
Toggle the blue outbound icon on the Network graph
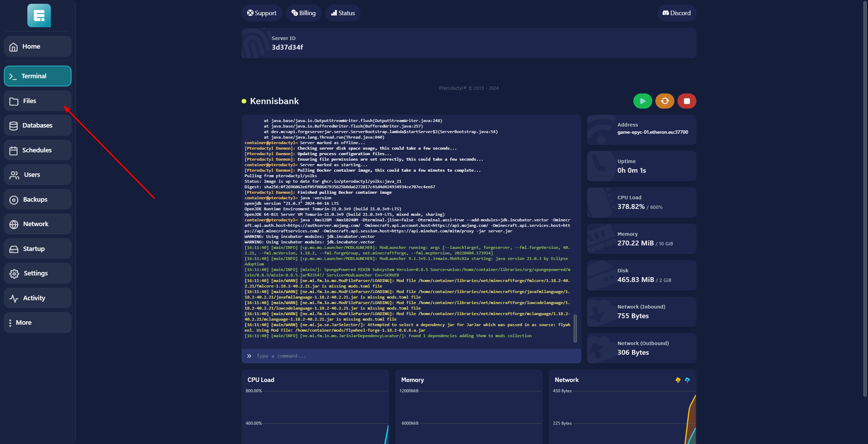click(x=687, y=380)
